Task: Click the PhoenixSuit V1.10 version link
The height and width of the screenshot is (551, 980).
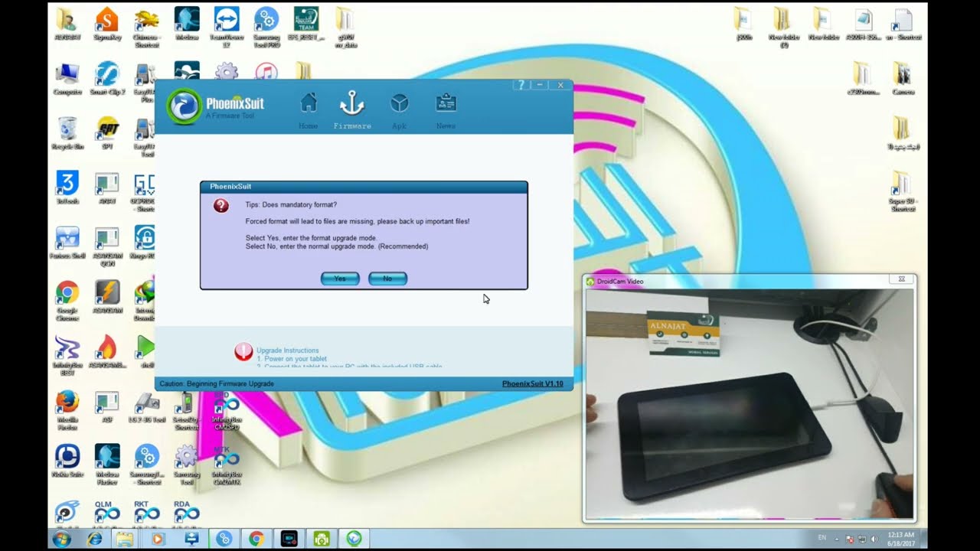Action: tap(532, 383)
